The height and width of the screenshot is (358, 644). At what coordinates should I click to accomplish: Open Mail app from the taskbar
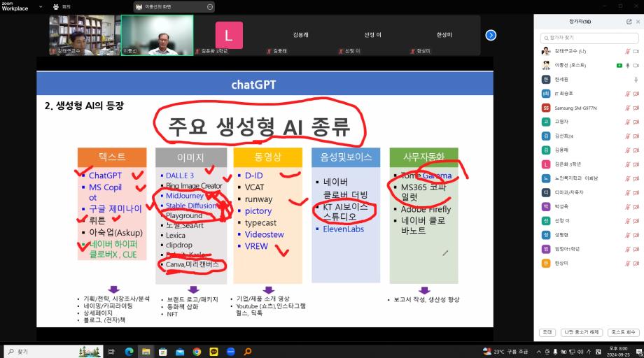[x=180, y=352]
